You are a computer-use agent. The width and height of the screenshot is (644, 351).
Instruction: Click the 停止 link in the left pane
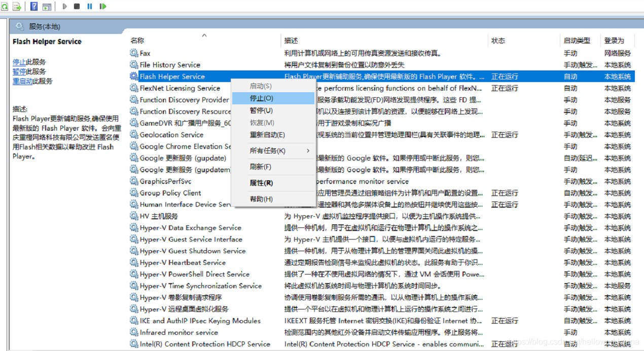[19, 62]
